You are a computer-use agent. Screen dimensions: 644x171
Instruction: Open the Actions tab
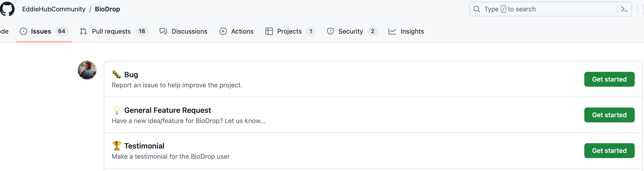236,32
